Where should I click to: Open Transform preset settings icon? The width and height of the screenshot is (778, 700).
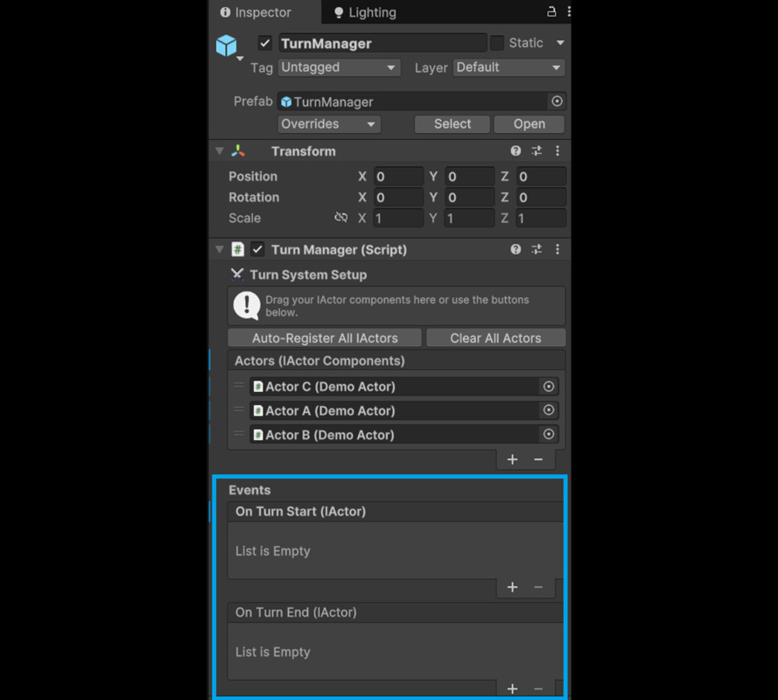[536, 150]
